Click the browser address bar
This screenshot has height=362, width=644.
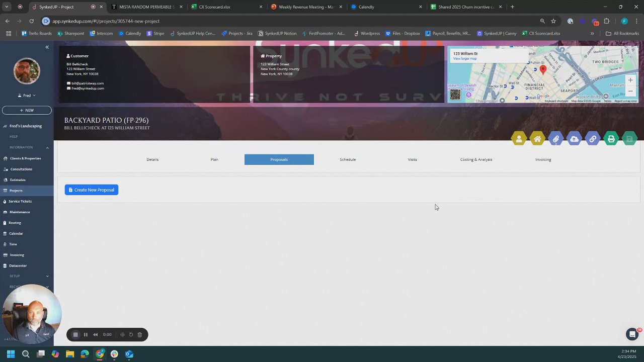tap(292, 21)
